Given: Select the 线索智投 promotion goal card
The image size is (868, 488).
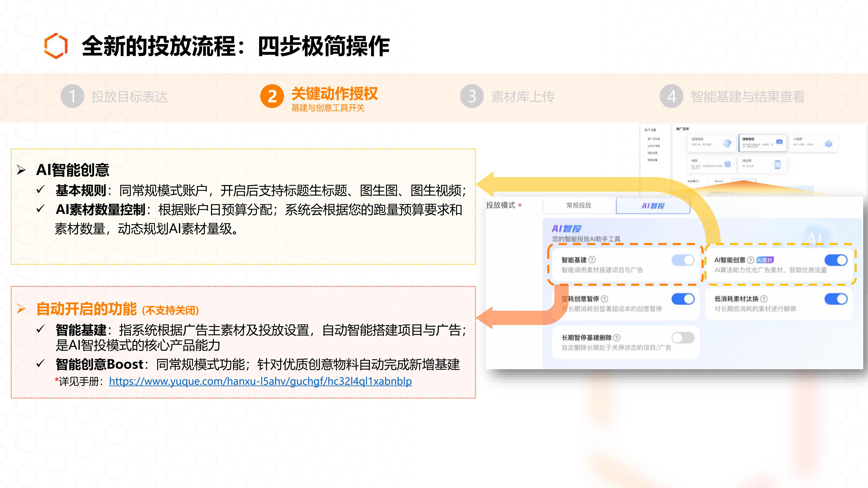Looking at the screenshot, I should point(762,143).
